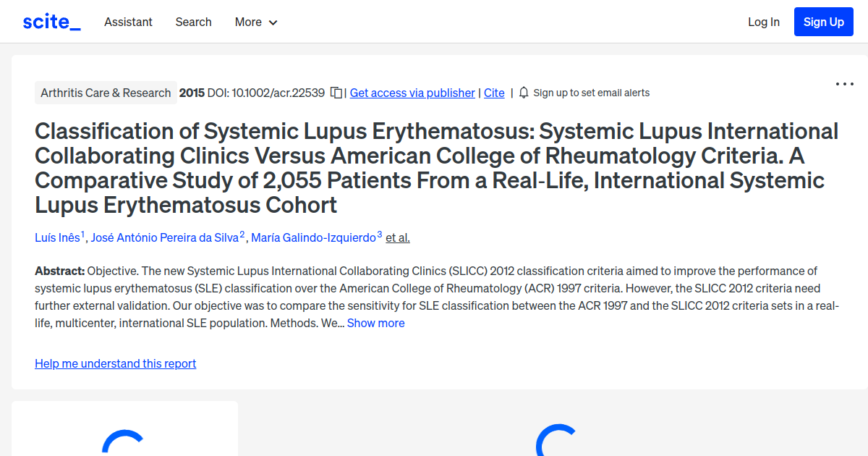Open the ellipsis options menu
The image size is (868, 456).
click(x=844, y=84)
